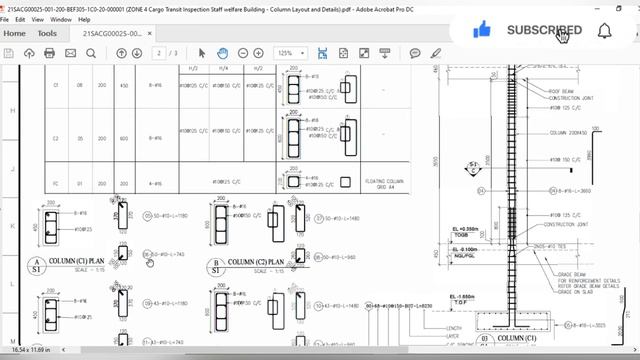Open the View menu

(x=38, y=19)
